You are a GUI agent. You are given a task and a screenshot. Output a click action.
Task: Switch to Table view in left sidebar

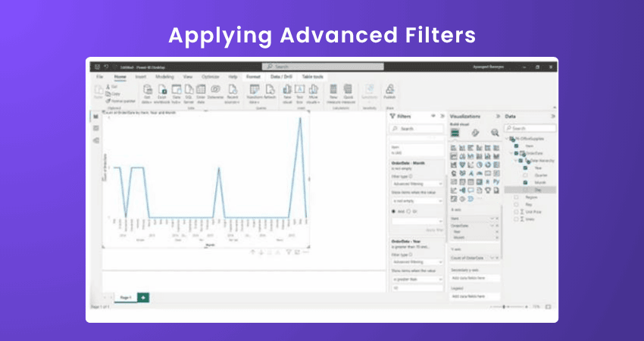click(96, 129)
